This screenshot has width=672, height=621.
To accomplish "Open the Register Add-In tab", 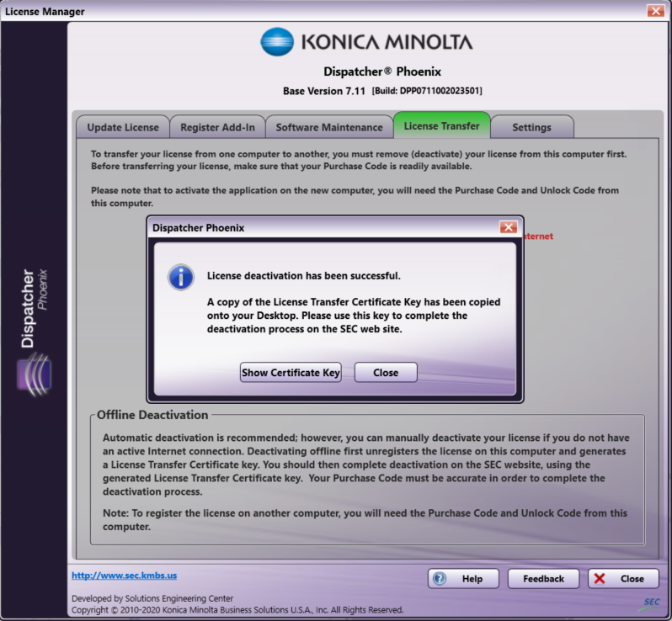I will point(218,127).
